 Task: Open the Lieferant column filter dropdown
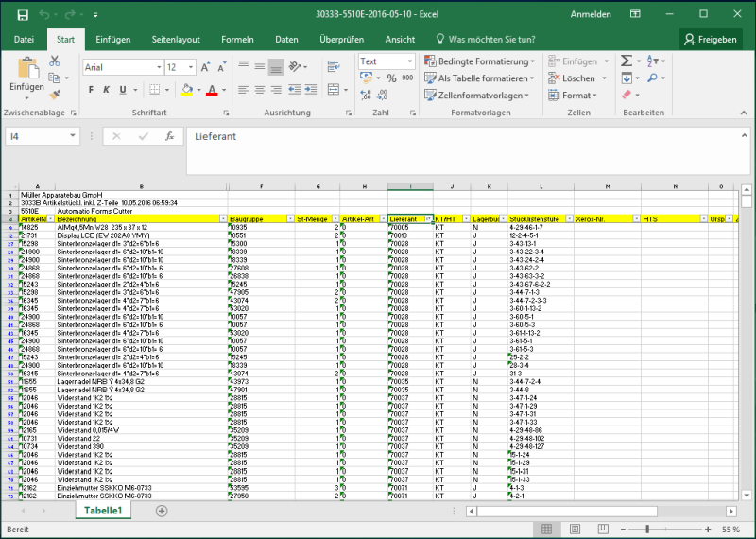[x=428, y=218]
